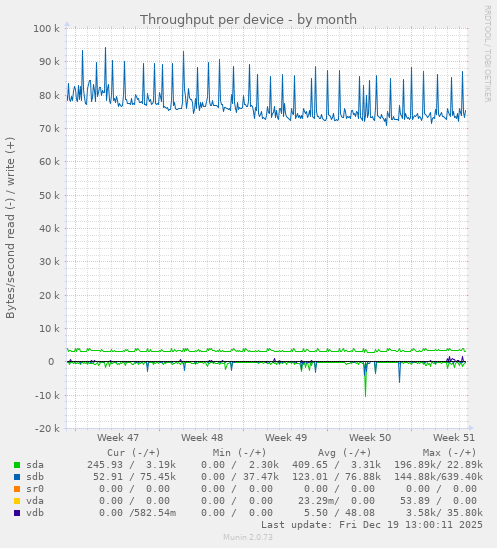Click the 'Throughput per device - by month' title
The height and width of the screenshot is (548, 497).
[248, 20]
